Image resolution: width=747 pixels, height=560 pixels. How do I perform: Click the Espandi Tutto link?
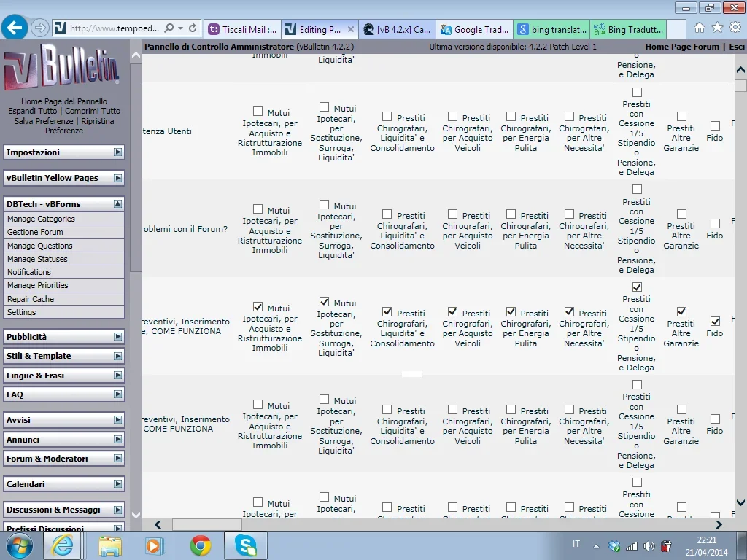[33, 111]
